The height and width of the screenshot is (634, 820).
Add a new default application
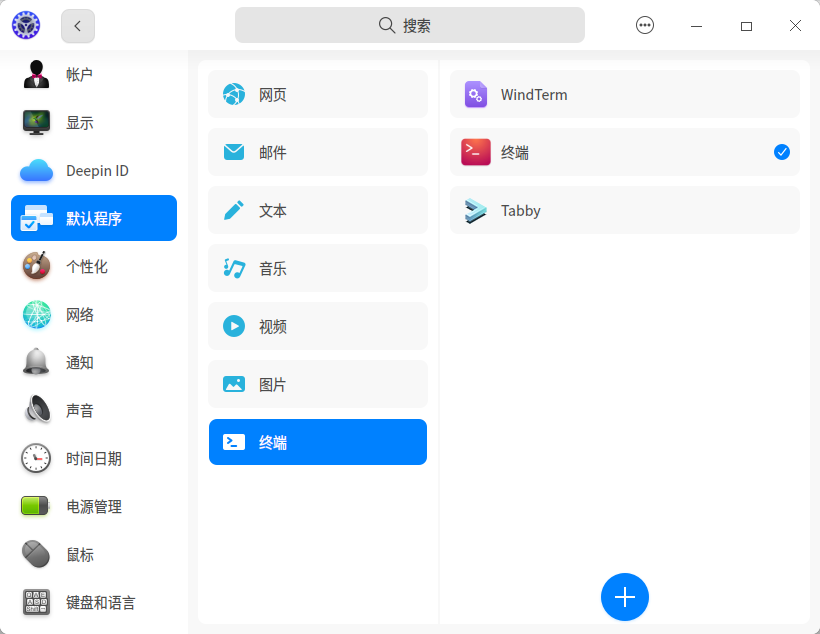(x=625, y=597)
